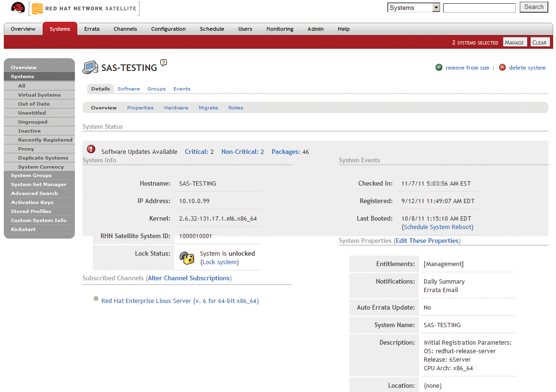Click Alter Channel Subscriptions link

coord(189,278)
